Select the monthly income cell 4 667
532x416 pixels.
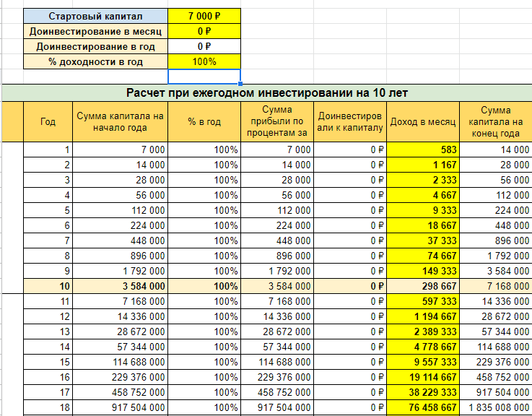tap(423, 195)
